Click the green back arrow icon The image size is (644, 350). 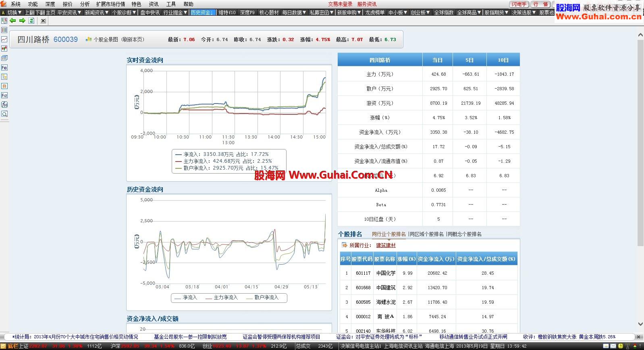pyautogui.click(x=13, y=21)
